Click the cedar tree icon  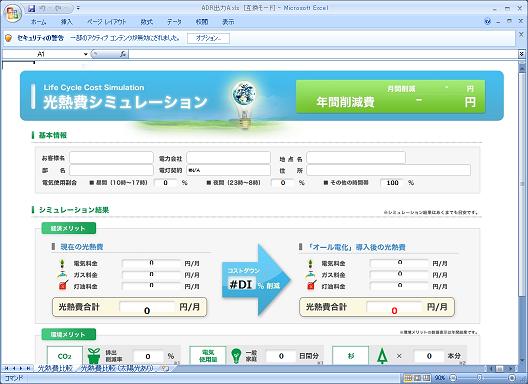point(382,356)
